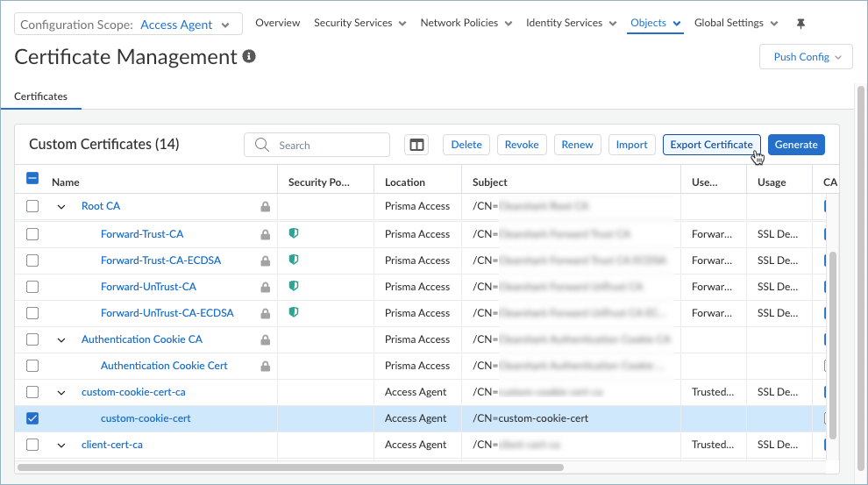Image resolution: width=868 pixels, height=485 pixels.
Task: Click green shield icon for Forward-Trust-CA
Action: 294,234
